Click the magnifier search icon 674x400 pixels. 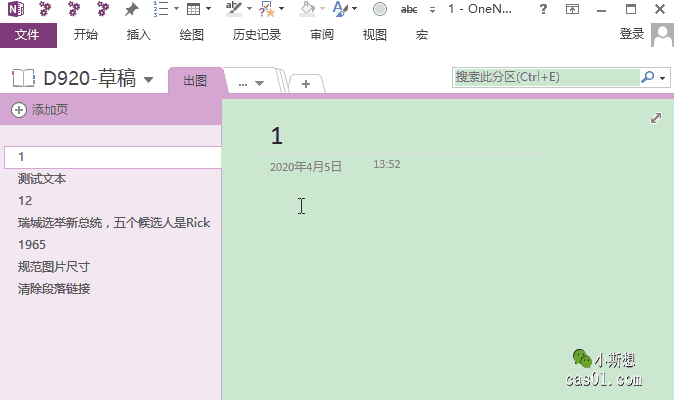click(x=647, y=77)
